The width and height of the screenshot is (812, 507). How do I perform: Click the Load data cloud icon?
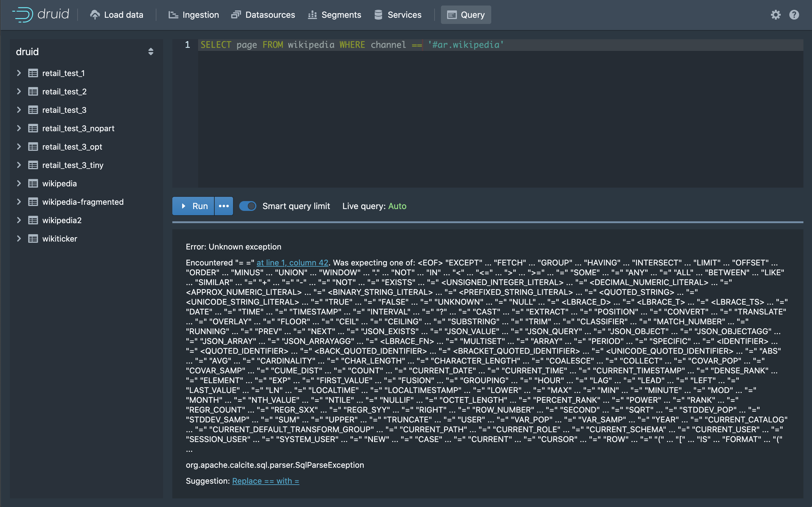[95, 15]
